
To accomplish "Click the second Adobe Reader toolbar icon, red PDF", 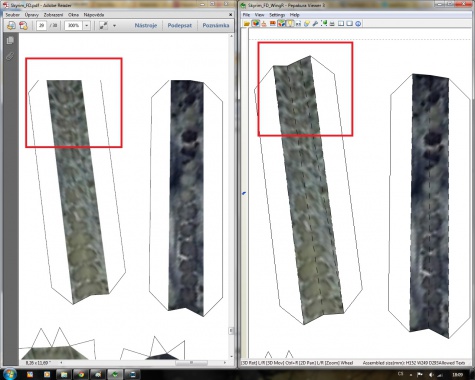I will click(23, 25).
